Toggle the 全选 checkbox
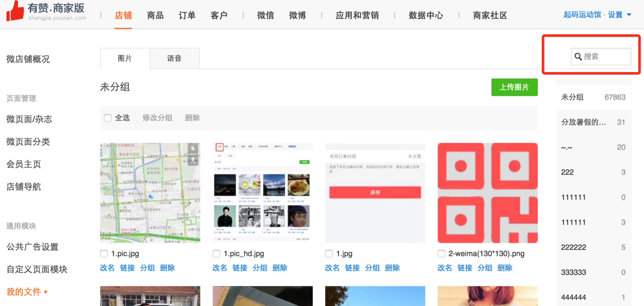644x306 pixels. (x=108, y=118)
